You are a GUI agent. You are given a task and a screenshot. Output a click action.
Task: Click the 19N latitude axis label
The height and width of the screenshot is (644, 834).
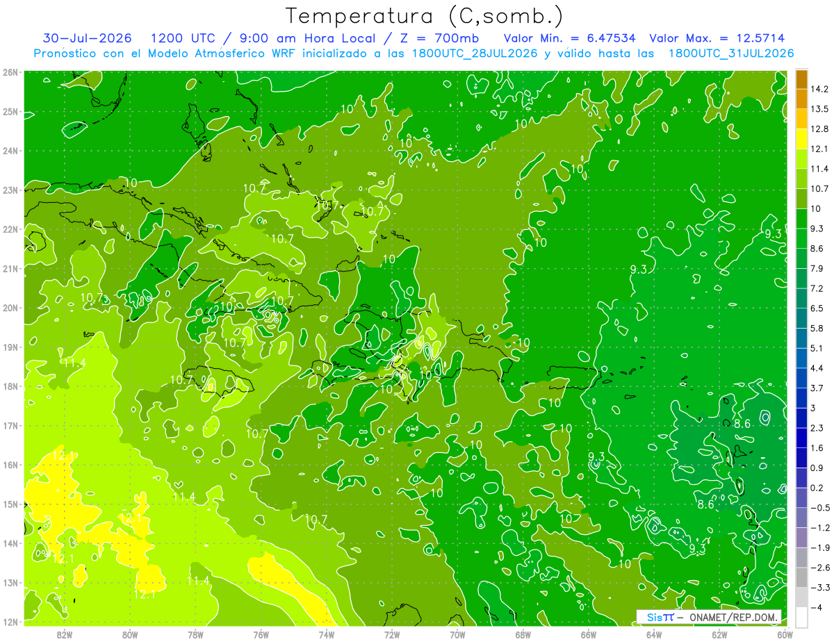10,347
